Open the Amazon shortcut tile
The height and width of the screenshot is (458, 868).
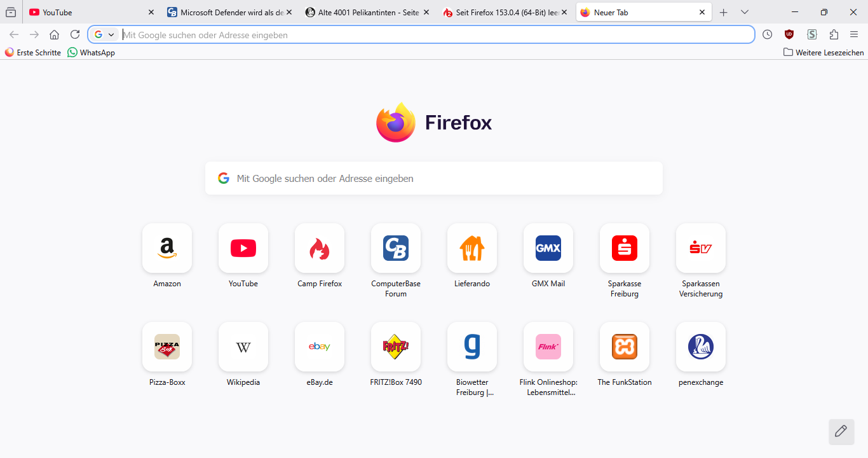click(x=167, y=248)
